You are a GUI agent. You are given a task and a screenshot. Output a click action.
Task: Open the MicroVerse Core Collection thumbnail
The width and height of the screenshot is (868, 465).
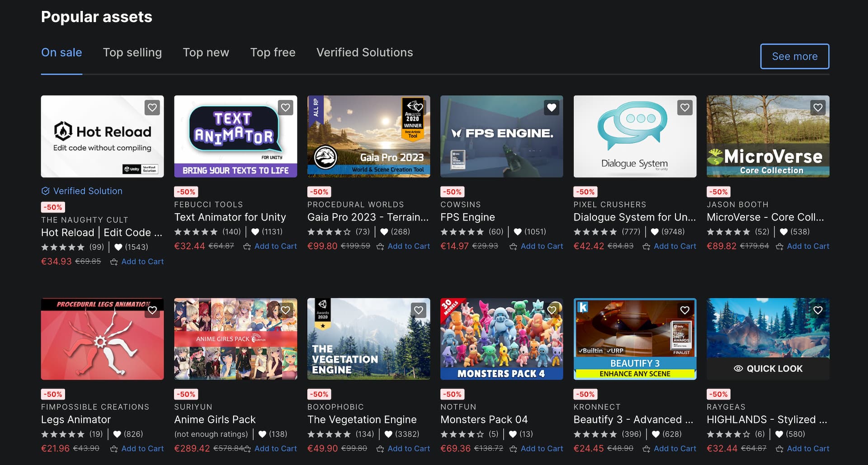tap(768, 136)
